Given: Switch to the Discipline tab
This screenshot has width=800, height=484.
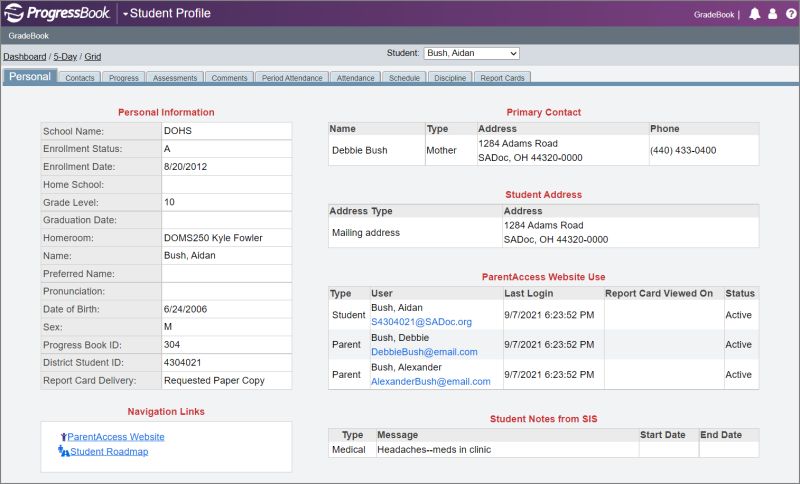Looking at the screenshot, I should pos(450,78).
